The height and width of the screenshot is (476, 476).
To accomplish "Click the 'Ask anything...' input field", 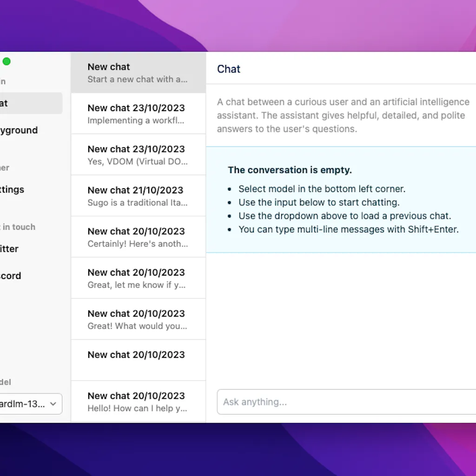I will [x=344, y=402].
